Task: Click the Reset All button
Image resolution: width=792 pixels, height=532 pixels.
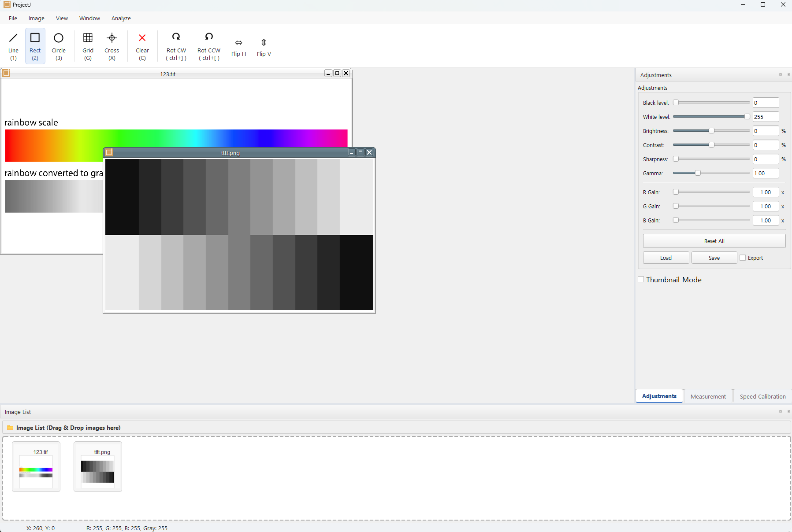Action: tap(714, 241)
